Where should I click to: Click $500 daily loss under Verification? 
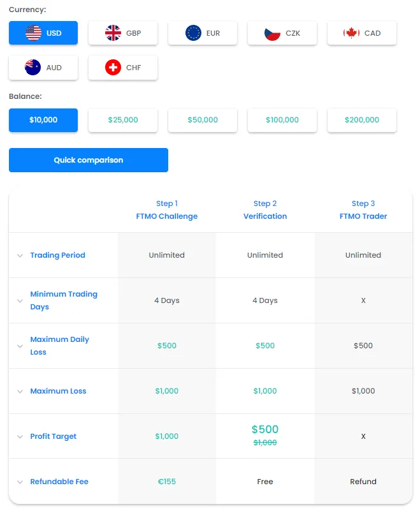point(265,346)
